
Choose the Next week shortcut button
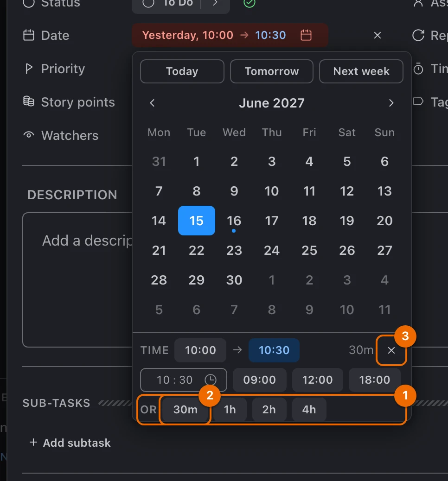coord(361,71)
